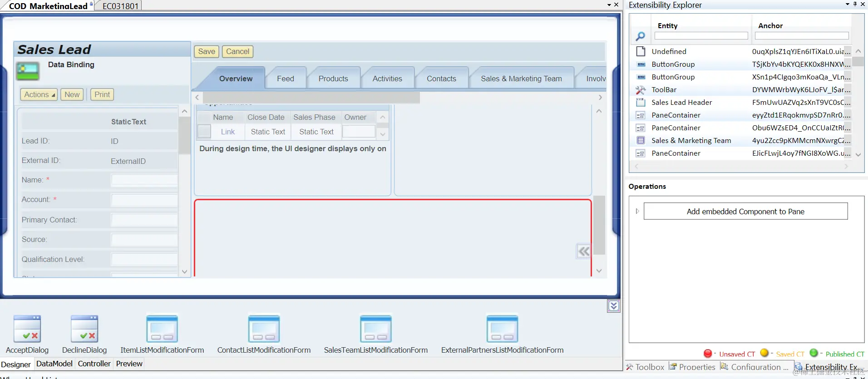The image size is (868, 379).
Task: Click the Name input field in Sales Lead
Action: click(x=144, y=180)
